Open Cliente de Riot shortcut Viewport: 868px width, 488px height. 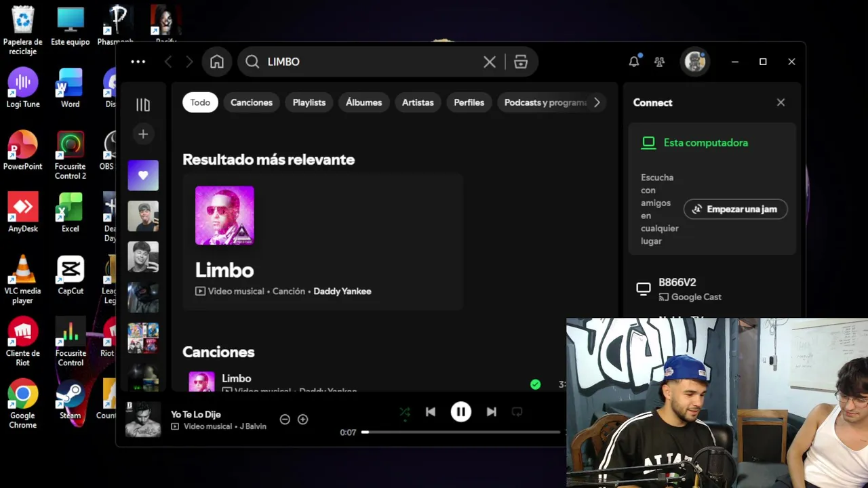22,342
